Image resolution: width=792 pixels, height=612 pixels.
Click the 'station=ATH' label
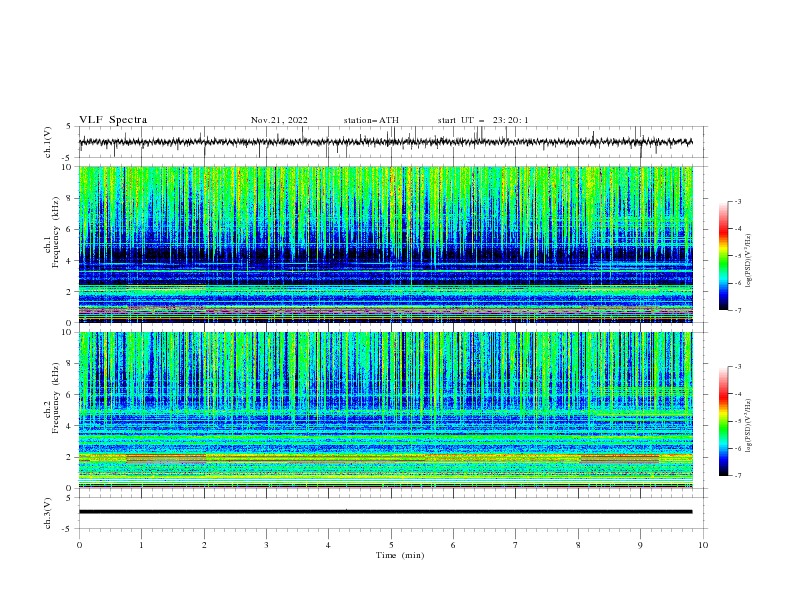coord(371,120)
